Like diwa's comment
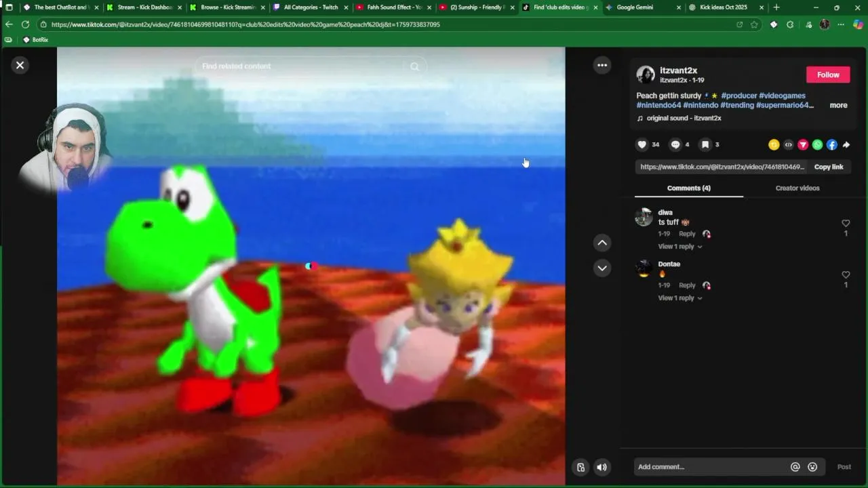This screenshot has height=488, width=868. pos(846,223)
